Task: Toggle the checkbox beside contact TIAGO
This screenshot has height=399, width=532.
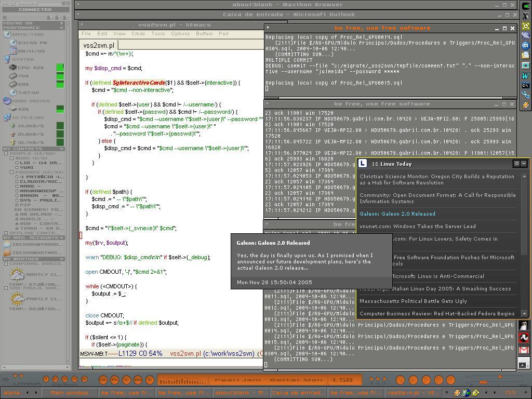Action: click(x=17, y=229)
